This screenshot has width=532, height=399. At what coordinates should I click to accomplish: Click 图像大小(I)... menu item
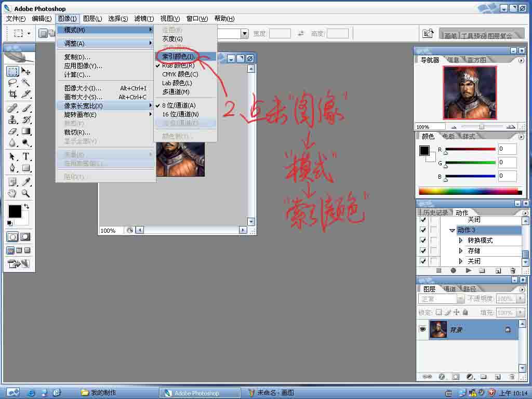point(105,88)
